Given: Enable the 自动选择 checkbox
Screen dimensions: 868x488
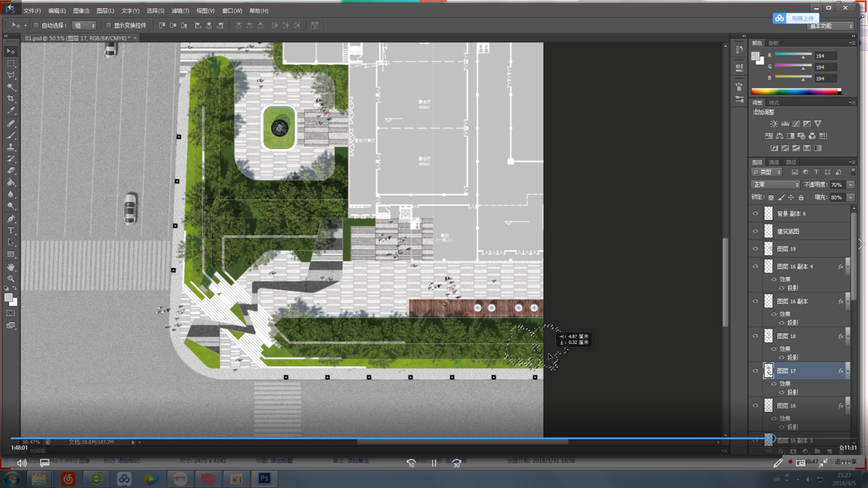Looking at the screenshot, I should pyautogui.click(x=36, y=25).
